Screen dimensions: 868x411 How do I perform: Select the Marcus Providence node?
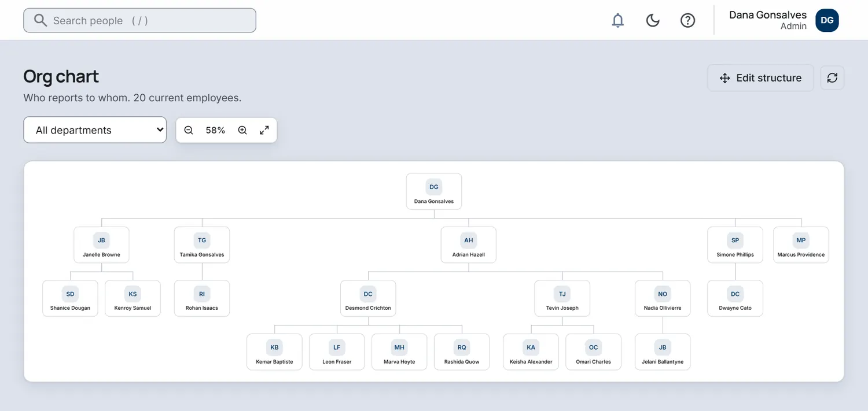[x=801, y=245]
